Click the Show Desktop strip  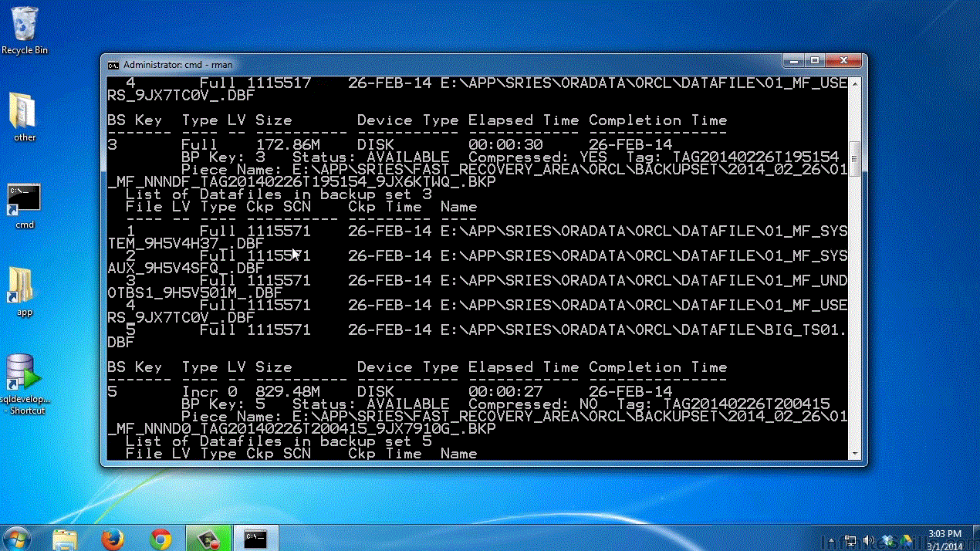(x=975, y=538)
